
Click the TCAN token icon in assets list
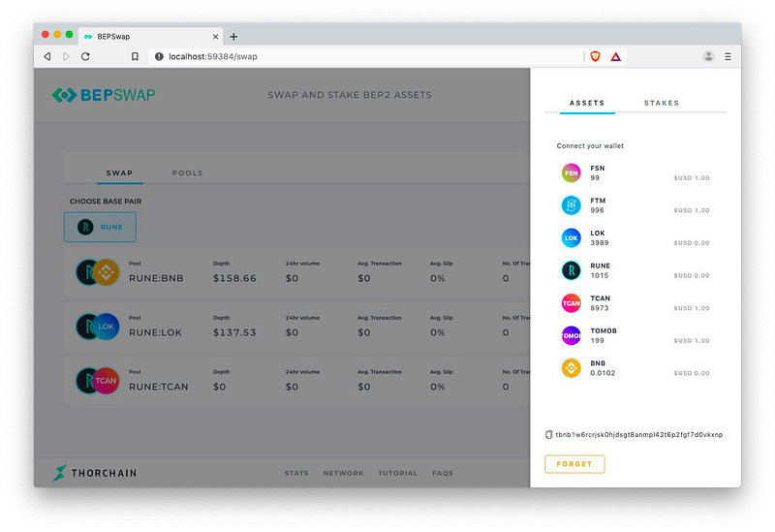[x=571, y=303]
